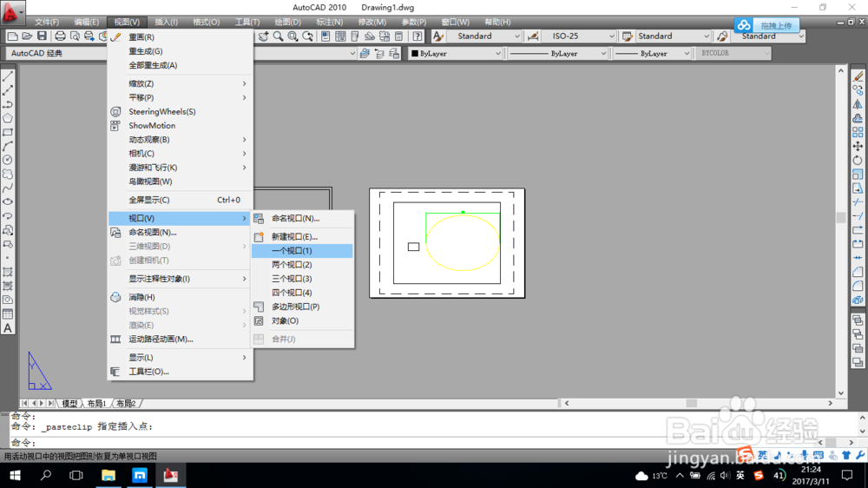Expand the 显示(L) submenu

point(181,357)
